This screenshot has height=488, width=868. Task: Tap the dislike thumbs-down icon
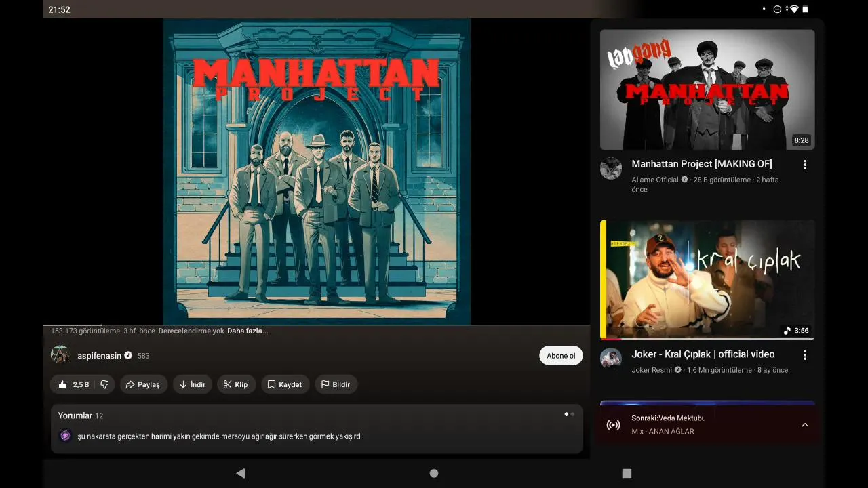point(104,384)
